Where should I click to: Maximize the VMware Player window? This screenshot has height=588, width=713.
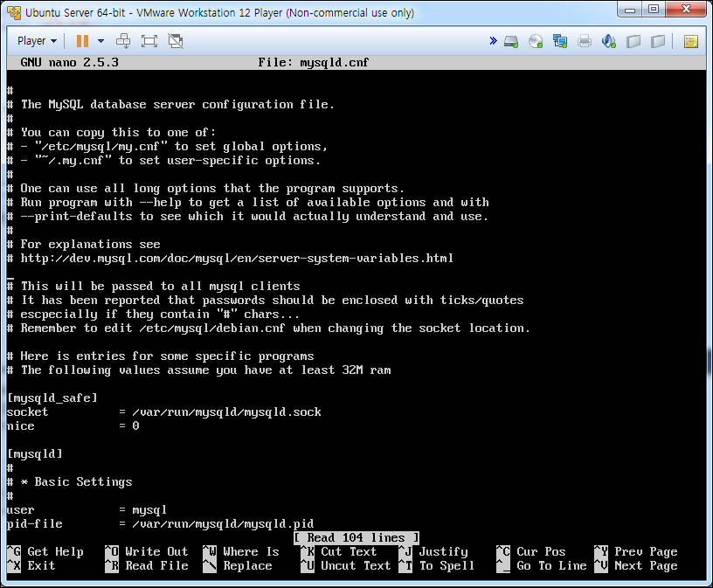coord(654,9)
